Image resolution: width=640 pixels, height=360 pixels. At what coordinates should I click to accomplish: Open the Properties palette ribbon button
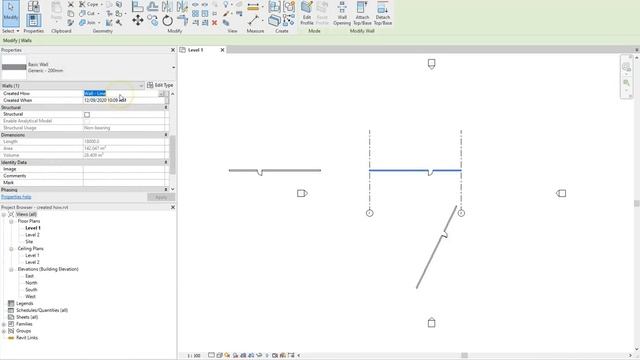pos(33,20)
